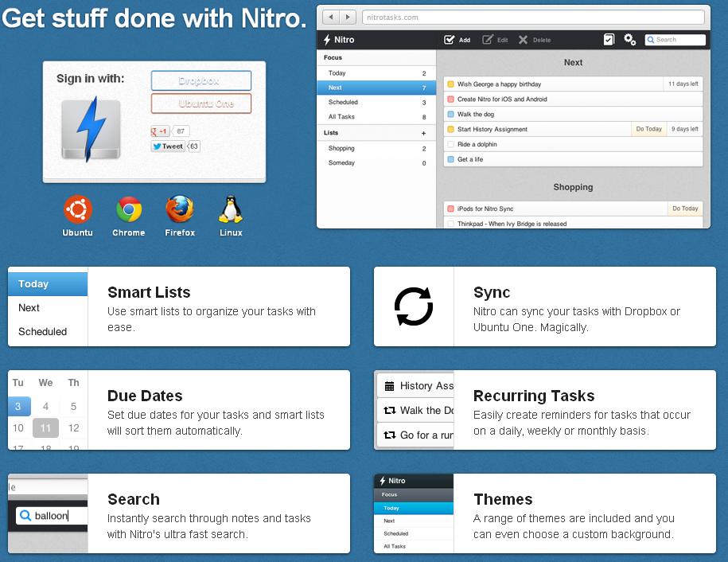Click the plus next to Lists header
This screenshot has height=562, width=728.
click(423, 133)
